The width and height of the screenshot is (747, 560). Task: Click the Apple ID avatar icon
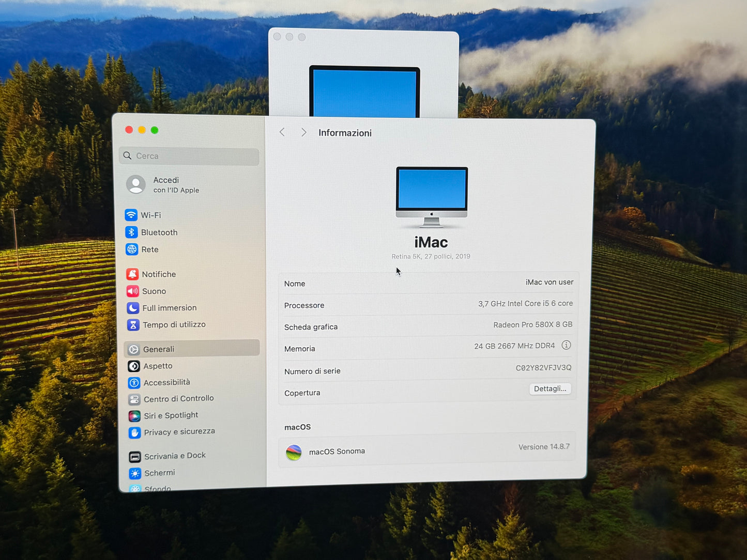[x=136, y=184]
